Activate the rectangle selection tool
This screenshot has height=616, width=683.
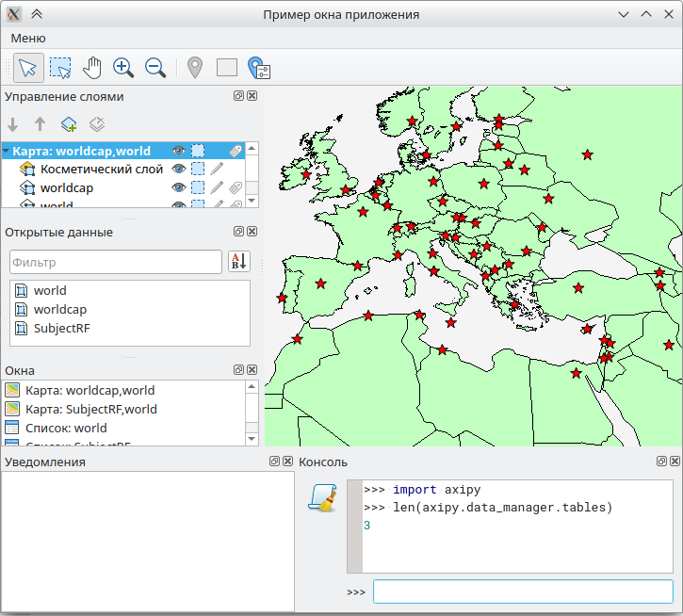(x=60, y=67)
